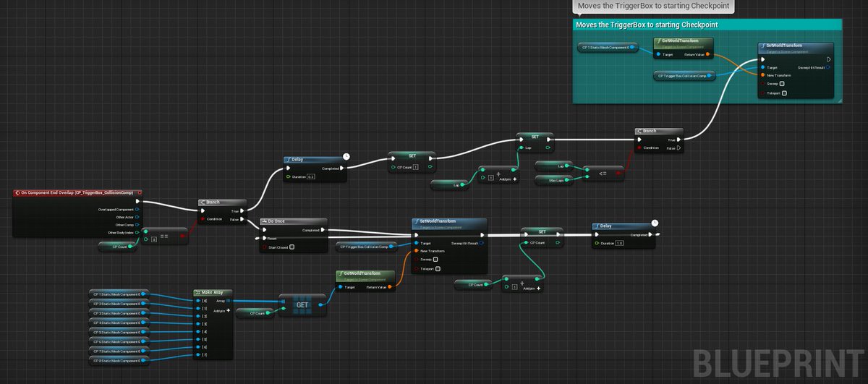Select CP 3 Static Mesh Component 0 variable node
Image resolution: width=868 pixels, height=384 pixels.
click(x=120, y=313)
